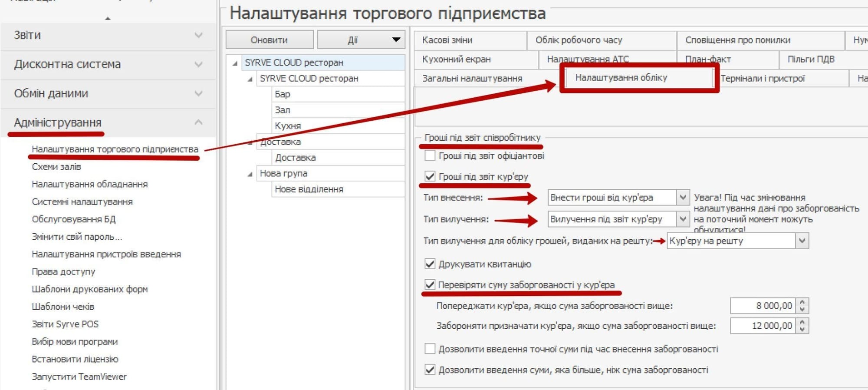Expand the Дисконтна система section chevron

click(198, 64)
